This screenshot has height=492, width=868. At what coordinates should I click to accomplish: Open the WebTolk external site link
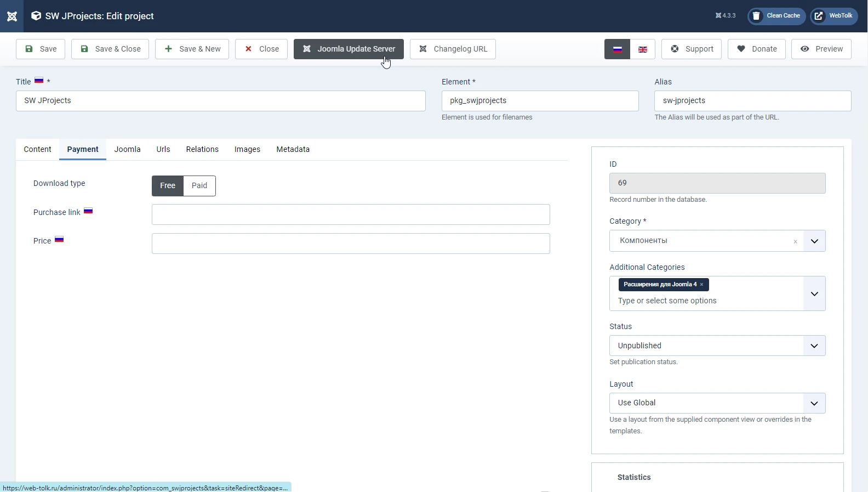834,16
